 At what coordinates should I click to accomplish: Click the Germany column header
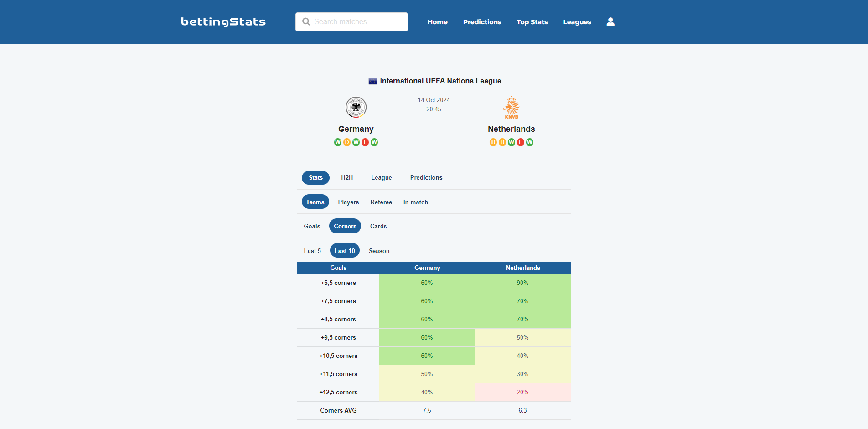tap(427, 268)
